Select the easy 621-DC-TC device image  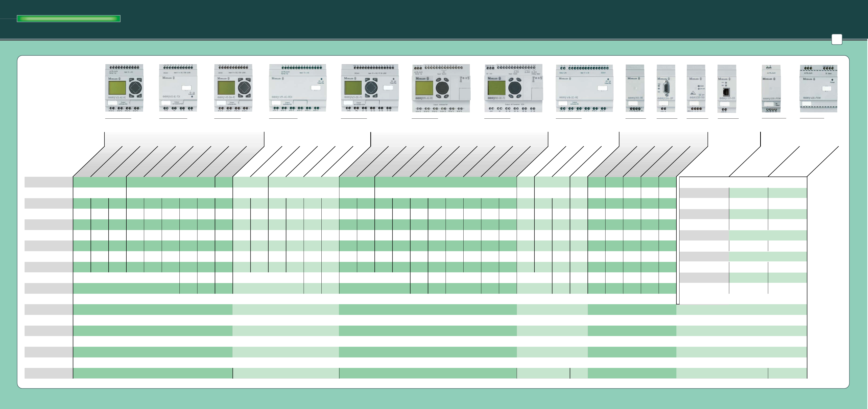point(370,88)
